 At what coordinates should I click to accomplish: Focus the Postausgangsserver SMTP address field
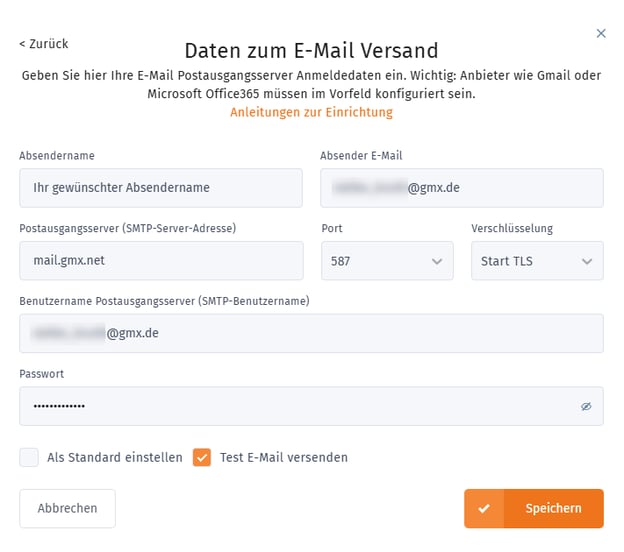(161, 261)
